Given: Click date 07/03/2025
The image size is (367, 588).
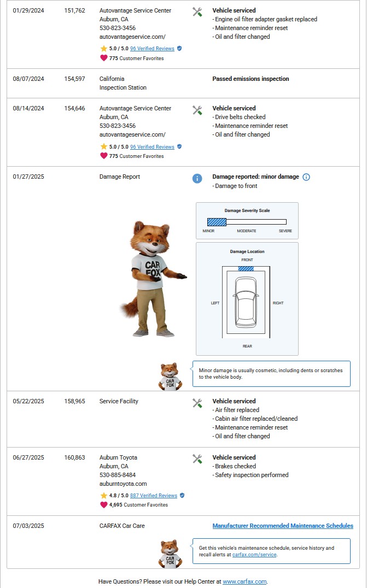Looking at the screenshot, I should click(x=28, y=526).
